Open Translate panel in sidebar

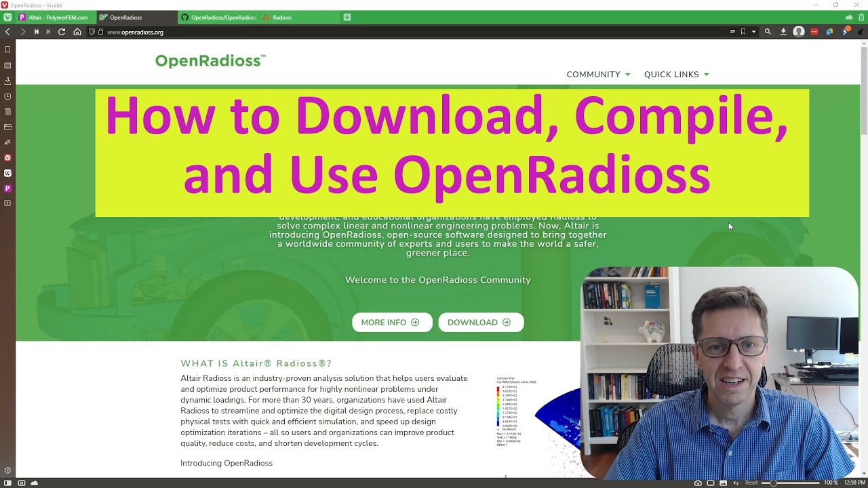click(7, 142)
